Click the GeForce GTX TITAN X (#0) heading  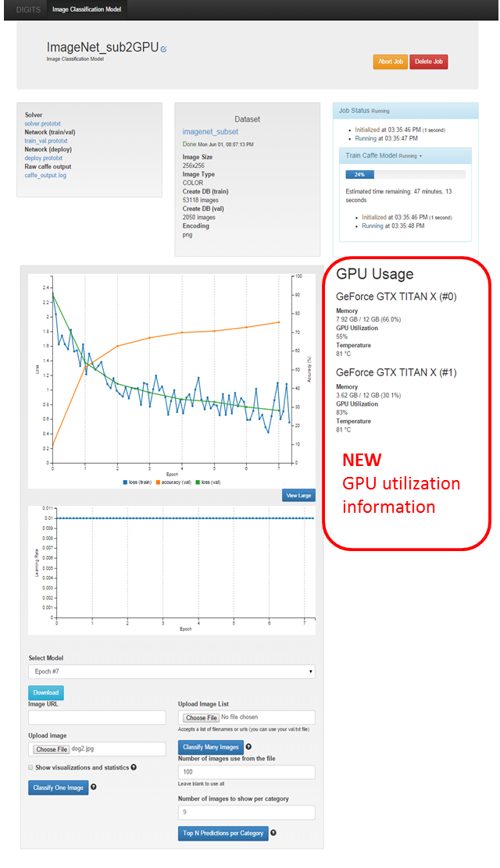tap(396, 297)
